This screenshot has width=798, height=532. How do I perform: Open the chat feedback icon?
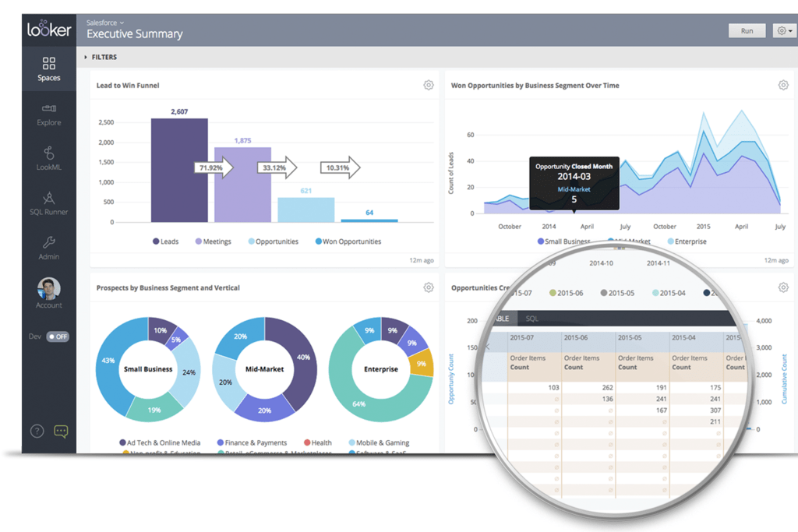coord(61,432)
